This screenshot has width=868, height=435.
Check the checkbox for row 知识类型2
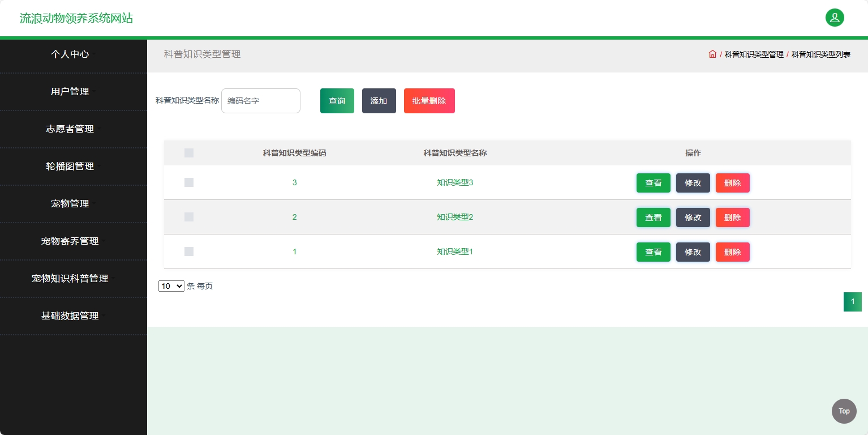(188, 217)
